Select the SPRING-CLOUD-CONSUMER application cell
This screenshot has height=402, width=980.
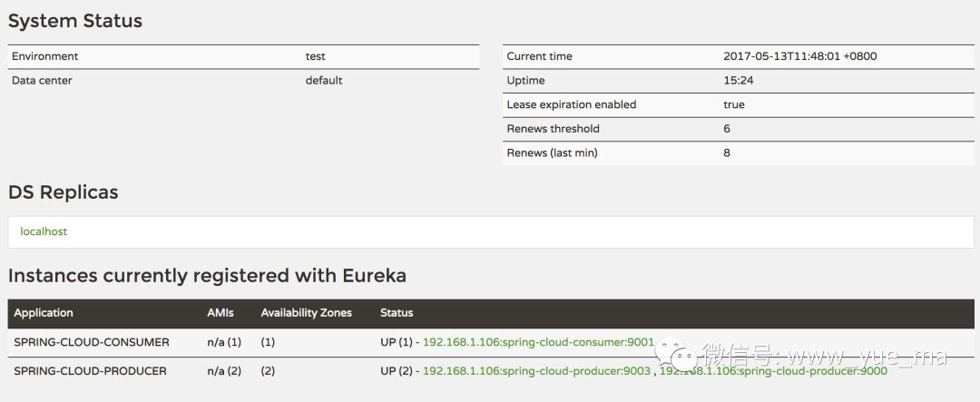[x=92, y=342]
